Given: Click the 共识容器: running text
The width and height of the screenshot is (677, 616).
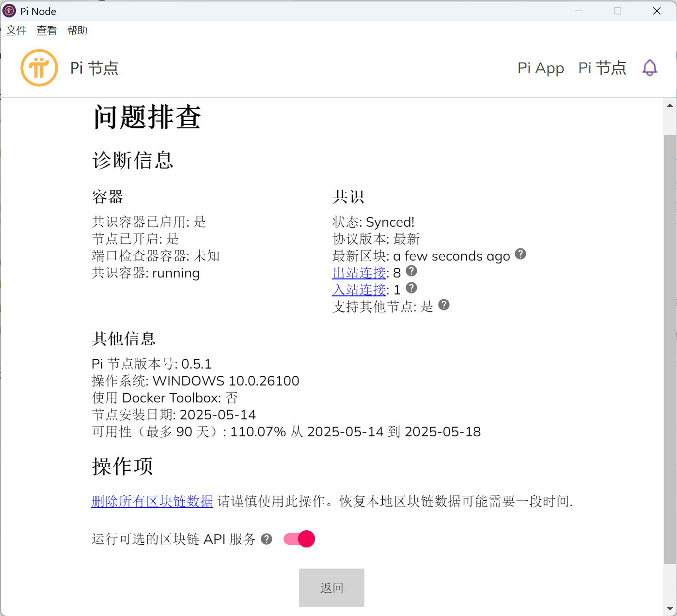Looking at the screenshot, I should [x=146, y=273].
